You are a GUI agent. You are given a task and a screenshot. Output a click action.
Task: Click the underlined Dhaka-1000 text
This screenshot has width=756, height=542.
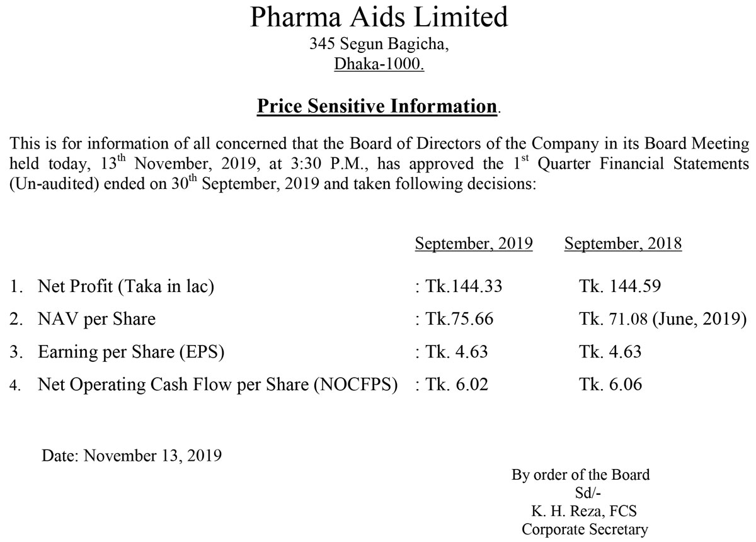(x=379, y=65)
